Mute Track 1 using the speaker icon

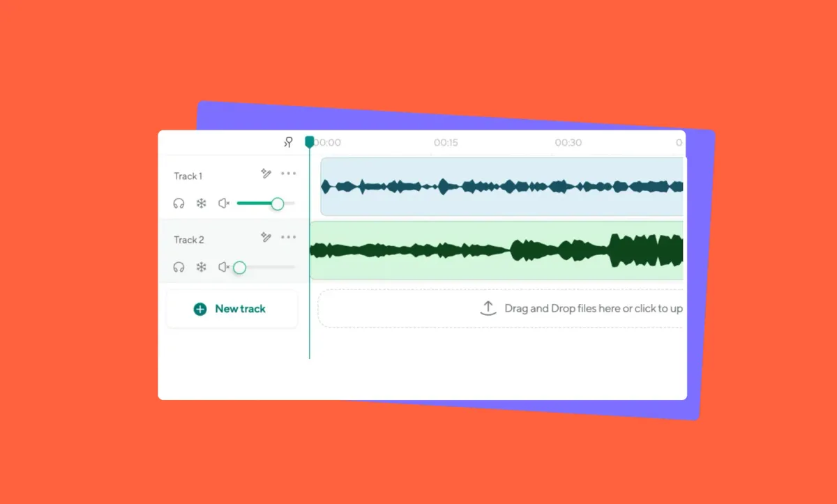tap(224, 203)
